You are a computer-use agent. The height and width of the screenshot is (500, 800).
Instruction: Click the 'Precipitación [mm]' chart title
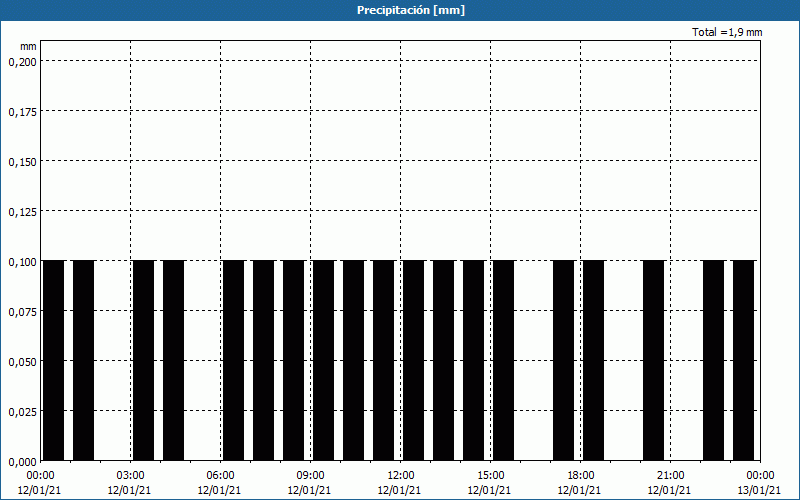coord(411,10)
